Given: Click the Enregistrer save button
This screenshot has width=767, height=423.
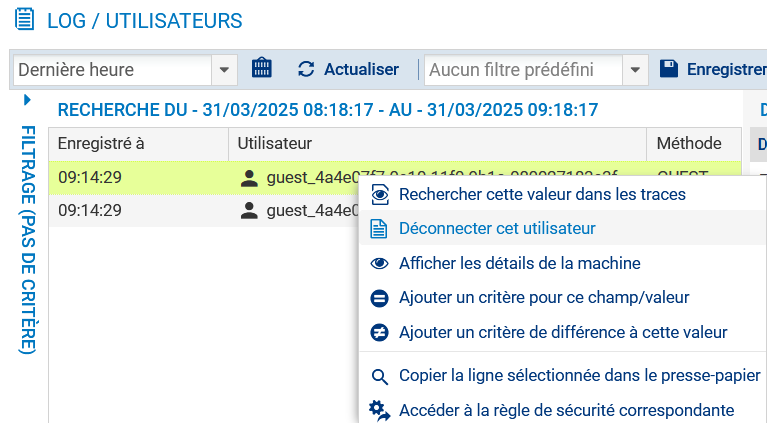Looking at the screenshot, I should point(712,69).
